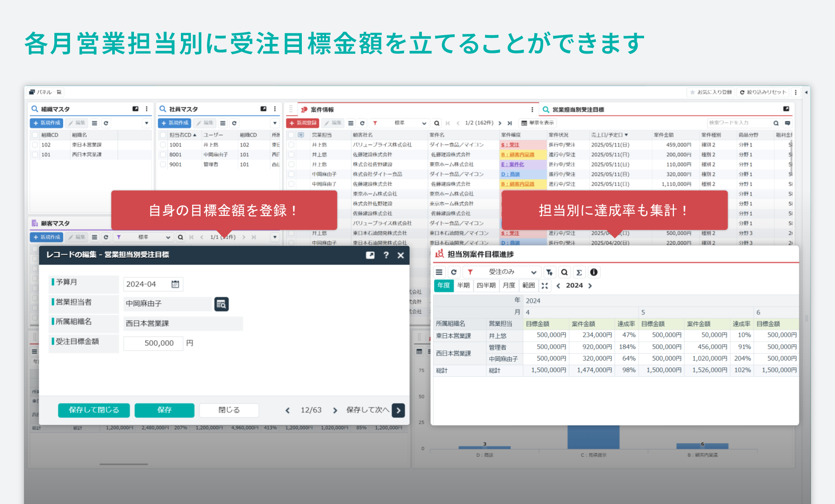Image resolution: width=835 pixels, height=504 pixels.
Task: Open the info (i) icon in the goal progress panel
Action: click(594, 272)
